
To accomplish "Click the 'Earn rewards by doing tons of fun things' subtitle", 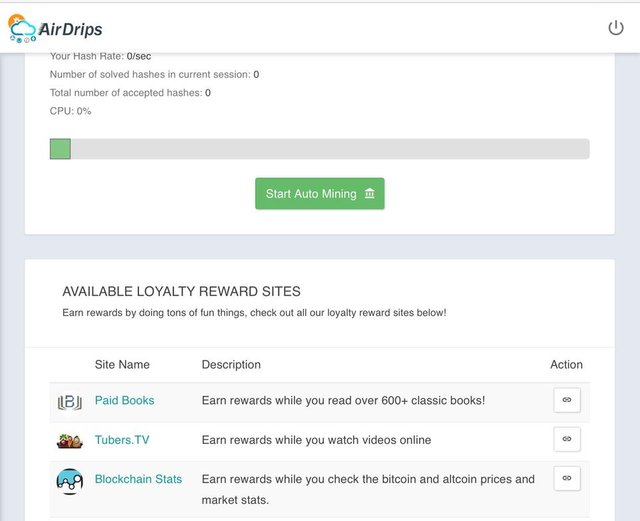I will [254, 313].
